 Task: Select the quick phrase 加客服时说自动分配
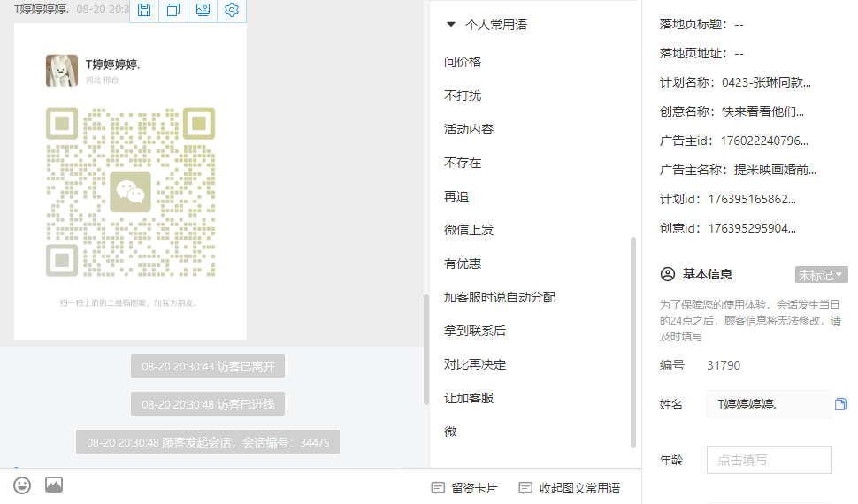click(x=500, y=297)
